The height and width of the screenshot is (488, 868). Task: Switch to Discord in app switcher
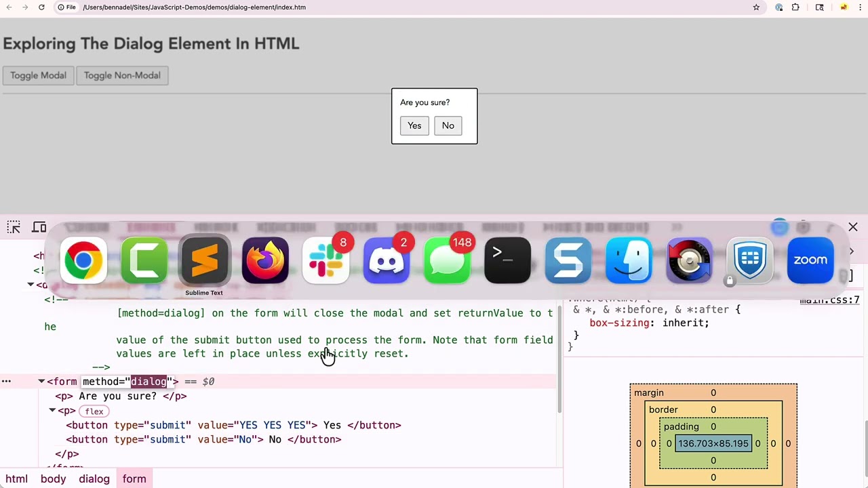(387, 260)
